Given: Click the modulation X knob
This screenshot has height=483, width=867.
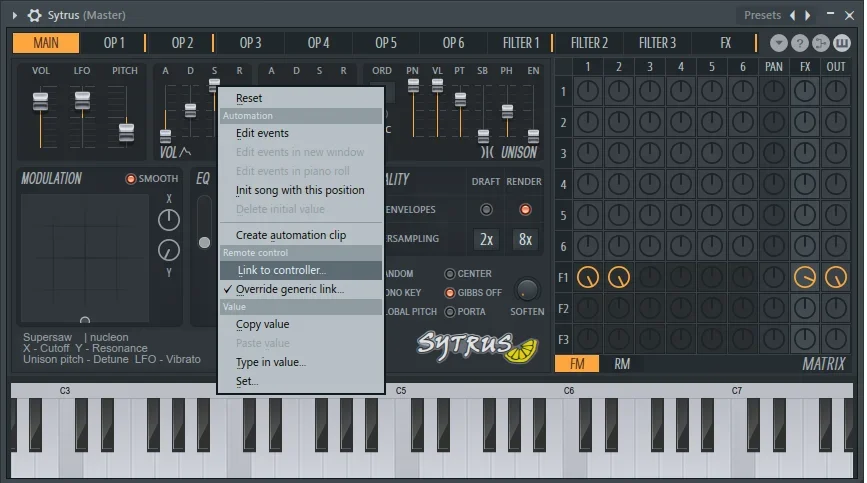Looking at the screenshot, I should pos(170,219).
